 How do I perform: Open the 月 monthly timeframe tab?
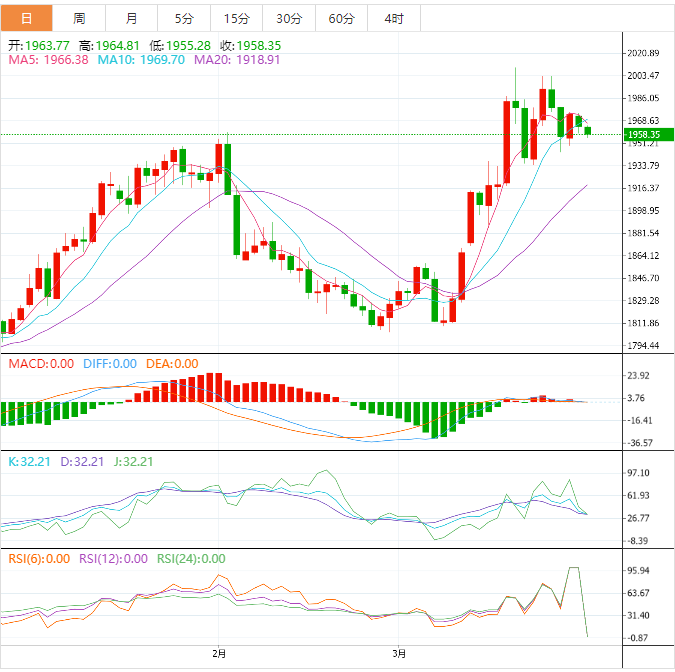[x=132, y=18]
